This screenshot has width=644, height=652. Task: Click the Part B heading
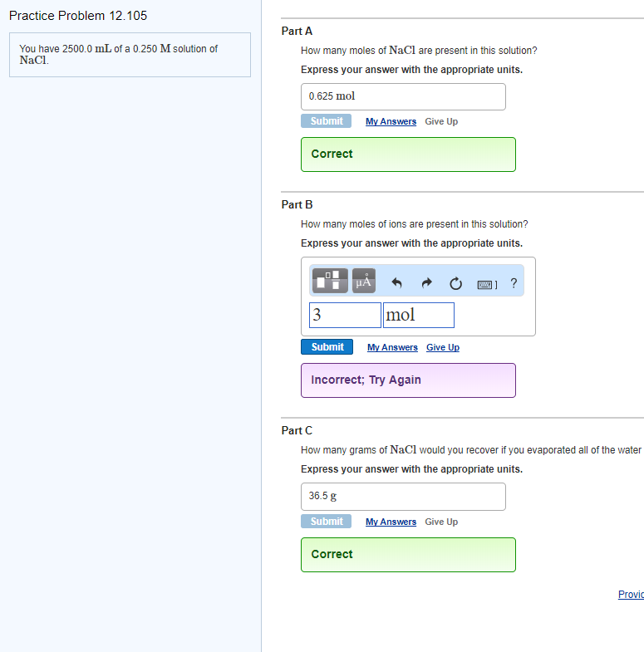click(x=297, y=204)
